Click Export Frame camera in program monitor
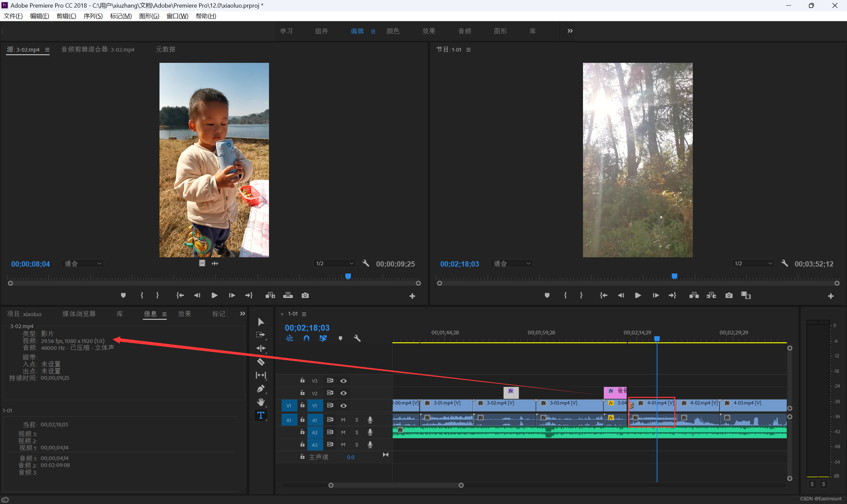 tap(729, 295)
